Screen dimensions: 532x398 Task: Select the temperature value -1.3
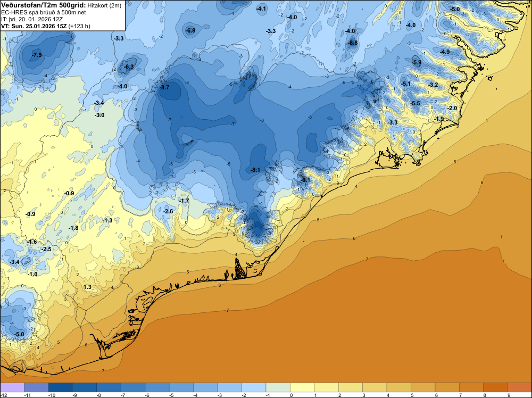coord(107,220)
